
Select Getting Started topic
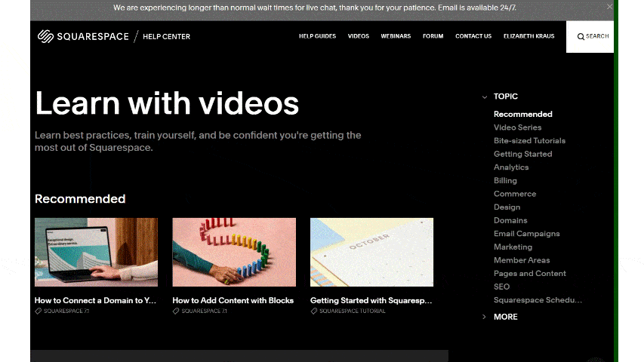[523, 154]
